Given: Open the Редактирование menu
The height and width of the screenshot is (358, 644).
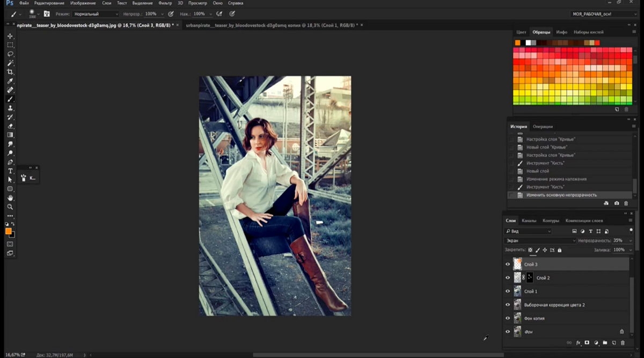Looking at the screenshot, I should click(x=49, y=3).
